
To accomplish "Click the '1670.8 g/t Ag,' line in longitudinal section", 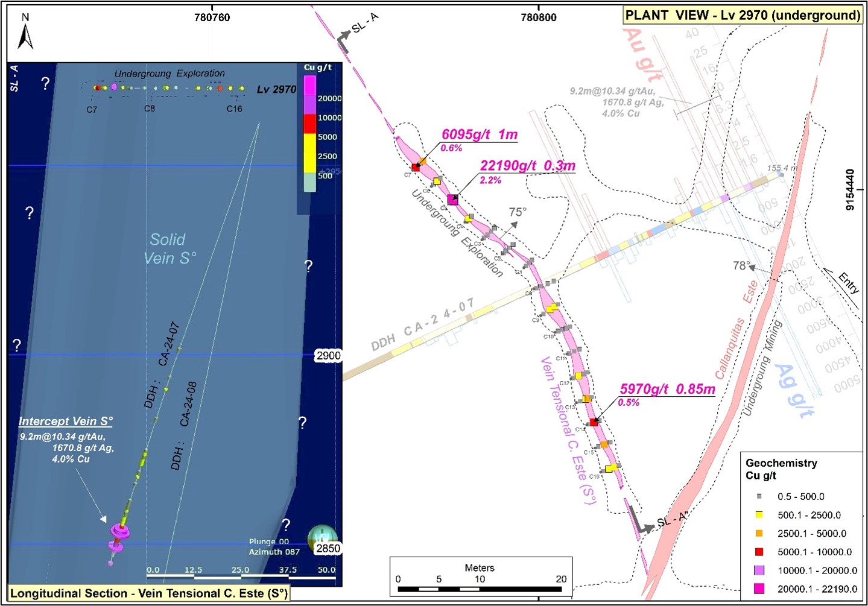I will (x=83, y=448).
